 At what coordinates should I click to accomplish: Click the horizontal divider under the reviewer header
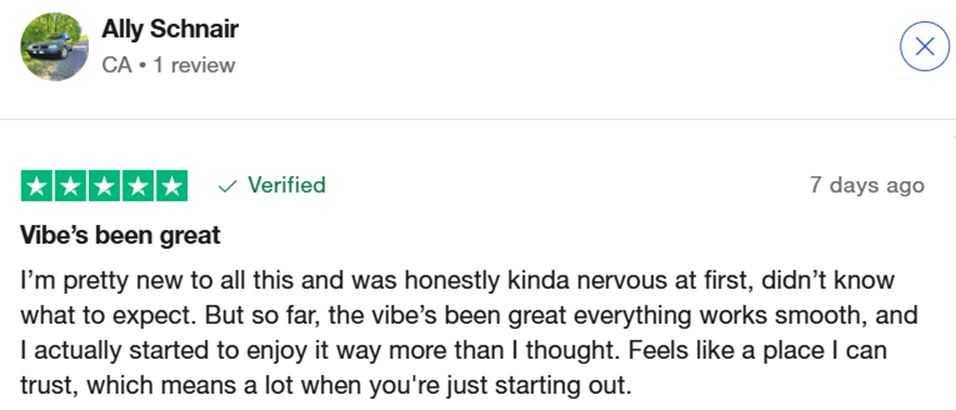[x=478, y=120]
